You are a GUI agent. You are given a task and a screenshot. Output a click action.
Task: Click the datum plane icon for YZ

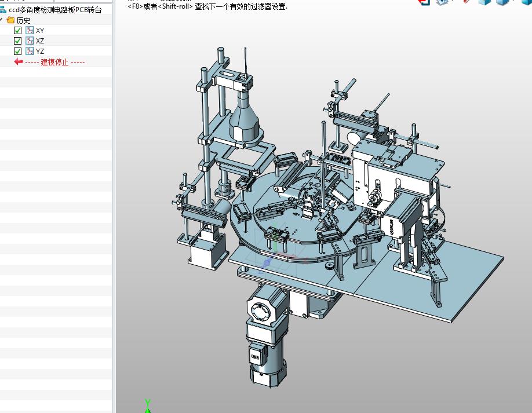coord(30,51)
